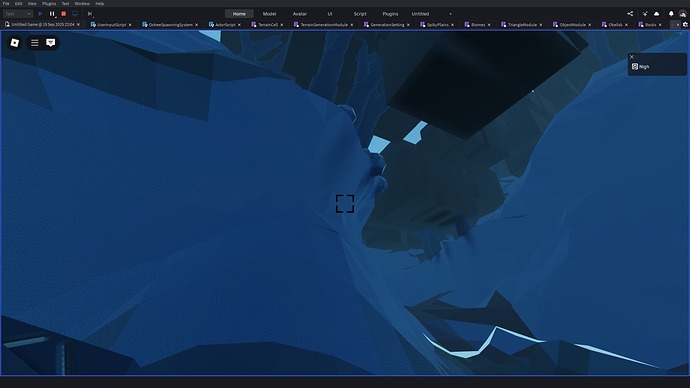Open the Plugins menu in the menu bar

[x=49, y=4]
